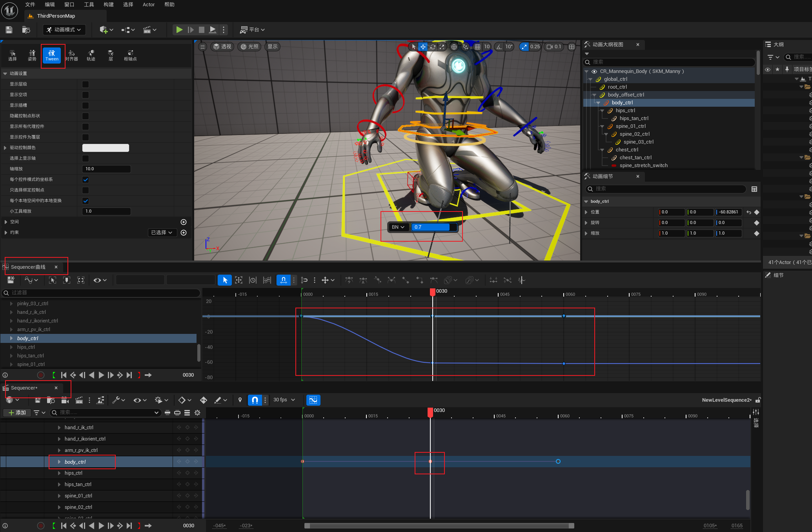Click the Pose (姿势) tool icon
The image size is (812, 532).
pos(32,55)
